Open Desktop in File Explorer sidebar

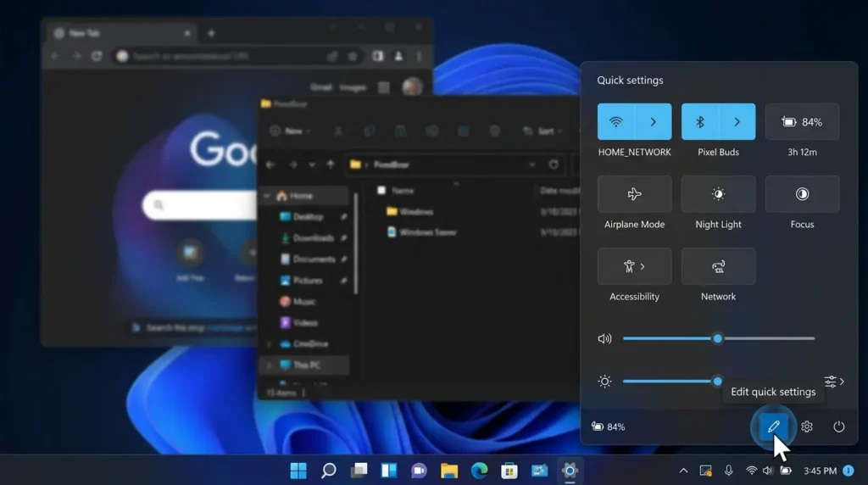pos(309,217)
